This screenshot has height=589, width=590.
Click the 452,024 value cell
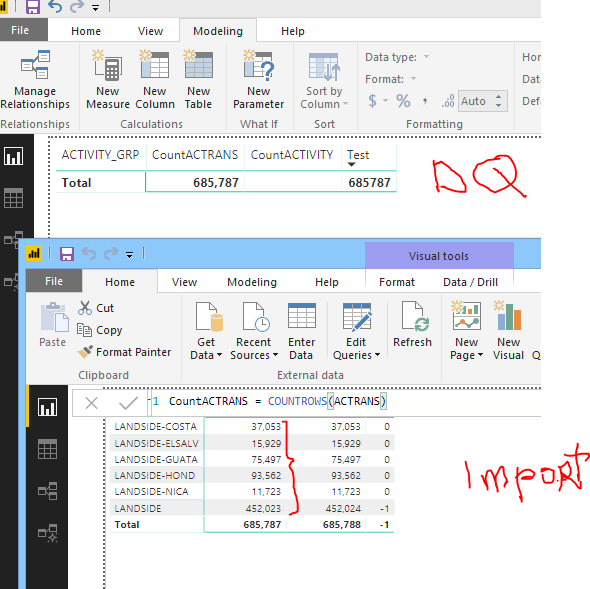tap(343, 508)
